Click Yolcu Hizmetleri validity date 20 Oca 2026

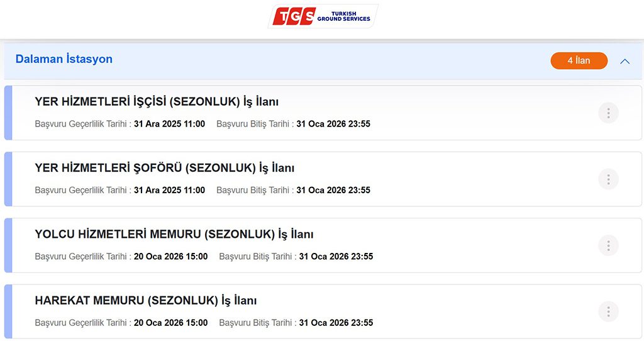point(170,257)
